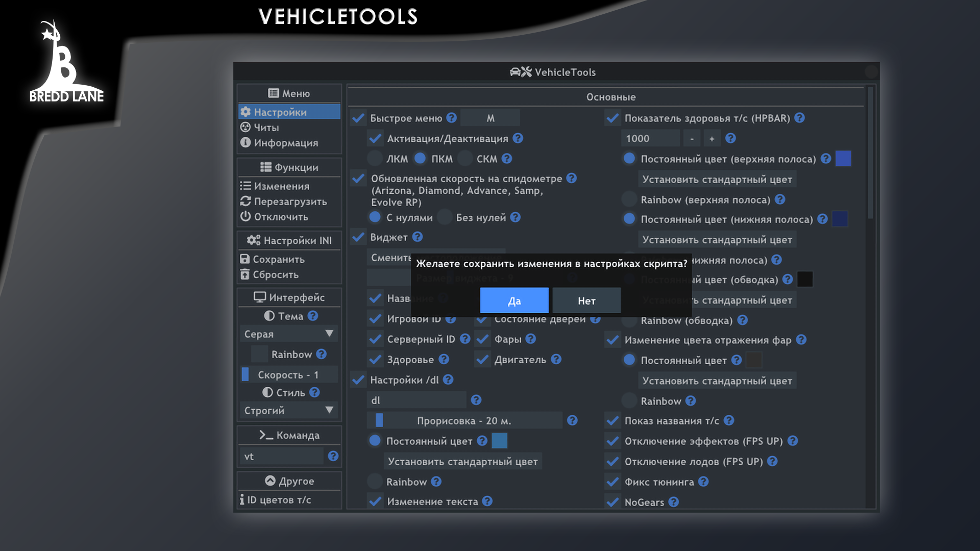The height and width of the screenshot is (551, 980).
Task: Click help icon beside Rainbow (верхняя полоса)
Action: pos(779,199)
